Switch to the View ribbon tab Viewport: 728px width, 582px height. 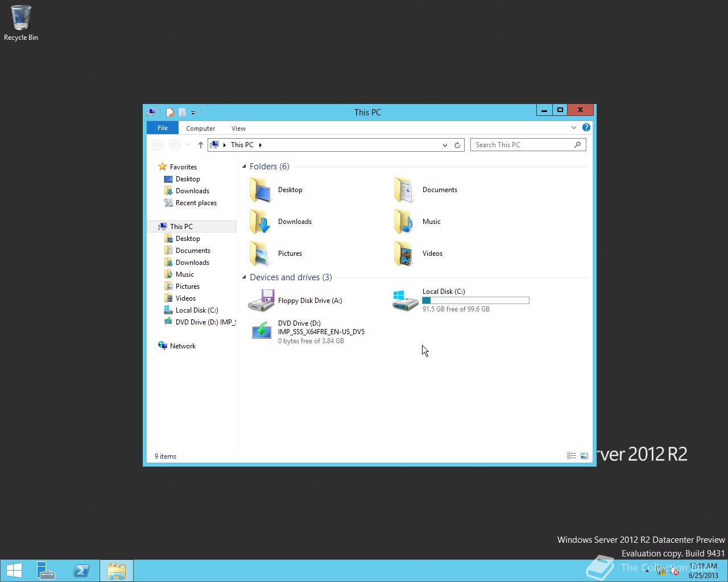238,128
